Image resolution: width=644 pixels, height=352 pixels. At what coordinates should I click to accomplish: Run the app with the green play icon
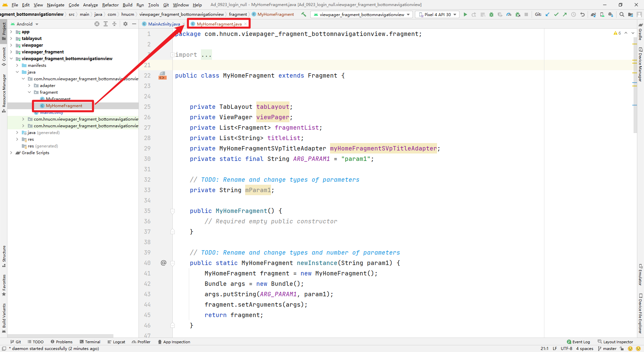point(465,14)
